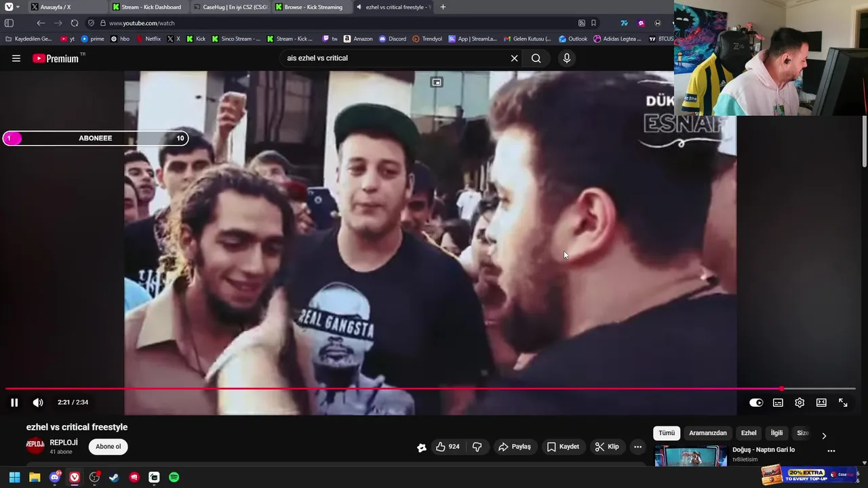
Task: Clear the search query with the X
Action: pos(514,58)
